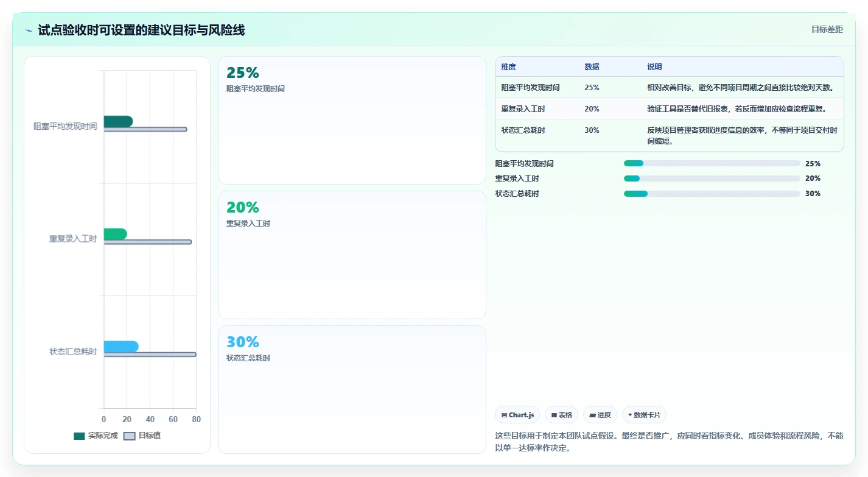Click table cell 阻塞平均发现时间

coord(531,88)
